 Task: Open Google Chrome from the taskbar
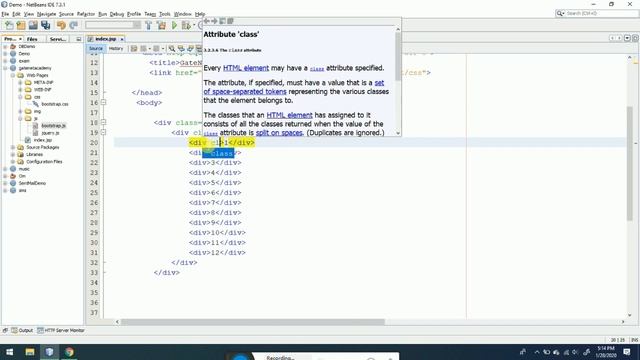point(69,352)
